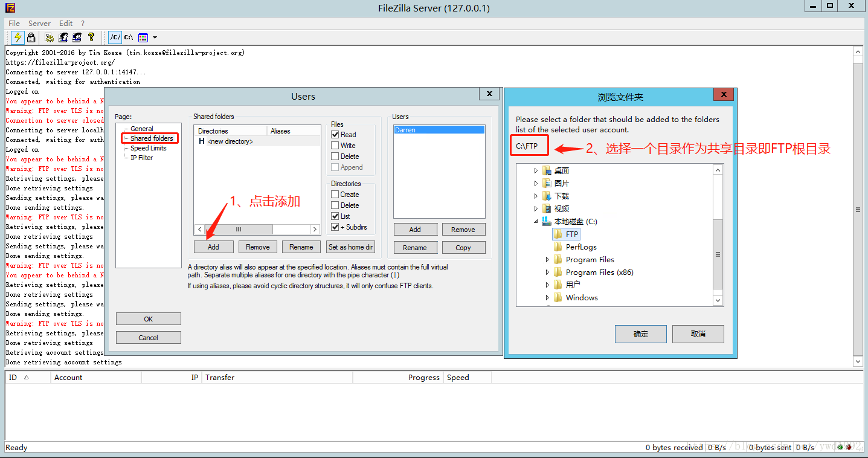Screen dimensions: 868x458
Task: Click Add under Shared folders
Action: click(213, 247)
